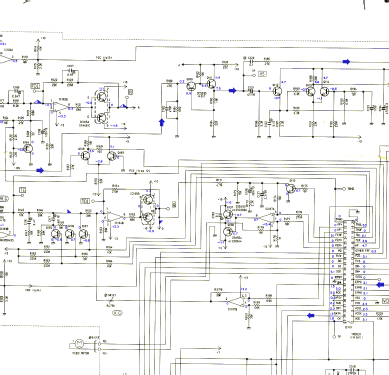Click boxed label next to top test point circle
Image resolution: width=389 pixels, height=375 pixels.
[x=263, y=73]
